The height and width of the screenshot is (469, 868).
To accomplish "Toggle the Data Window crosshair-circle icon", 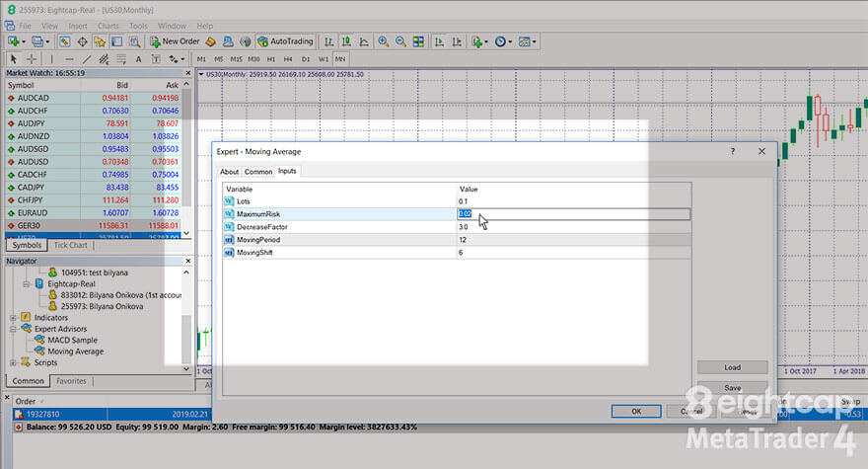I will [x=83, y=41].
